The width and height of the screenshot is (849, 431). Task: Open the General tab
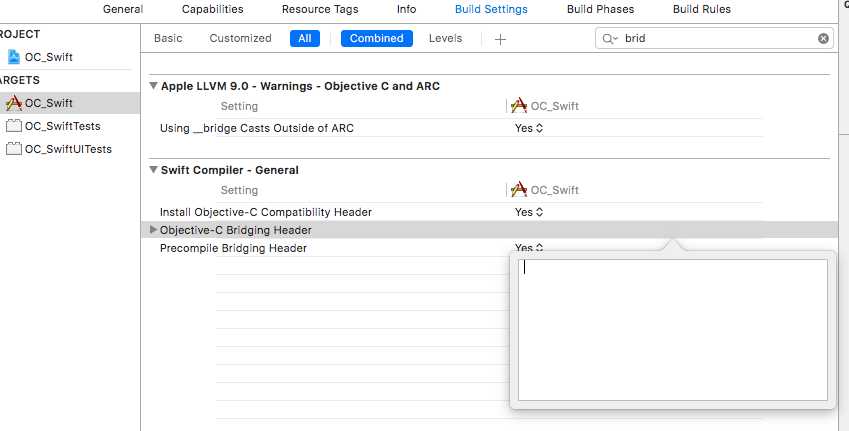[123, 9]
